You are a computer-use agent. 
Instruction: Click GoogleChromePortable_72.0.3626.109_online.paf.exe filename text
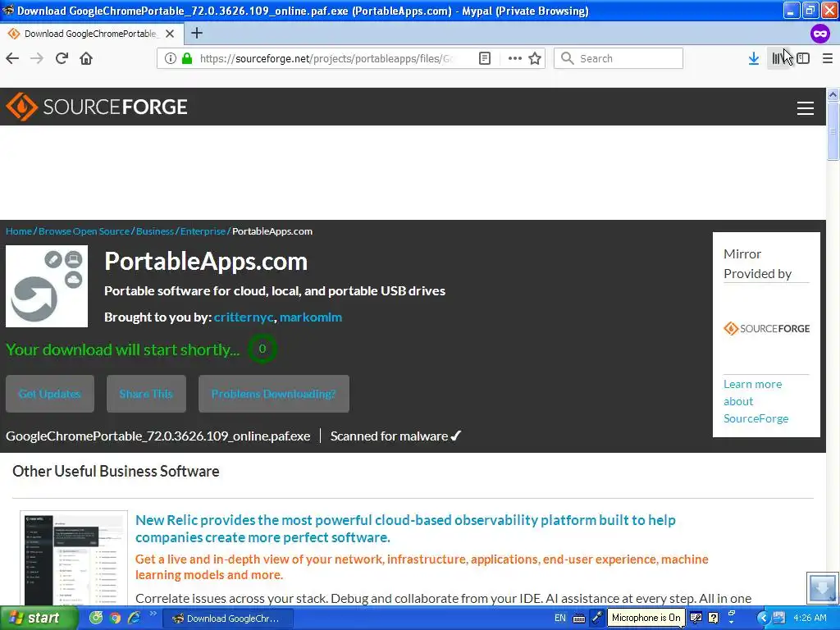(158, 436)
